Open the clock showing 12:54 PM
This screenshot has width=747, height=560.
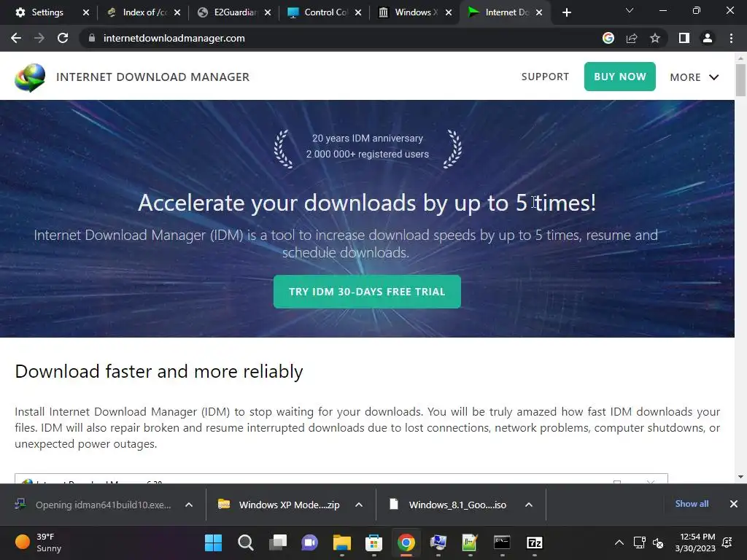695,542
